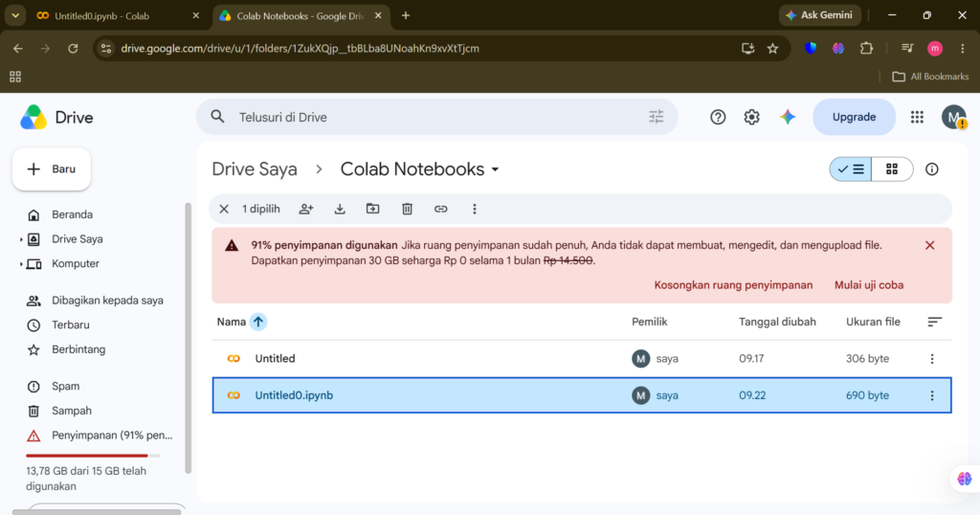Screen dimensions: 980x515
Task: Show folder details info icon
Action: click(932, 169)
